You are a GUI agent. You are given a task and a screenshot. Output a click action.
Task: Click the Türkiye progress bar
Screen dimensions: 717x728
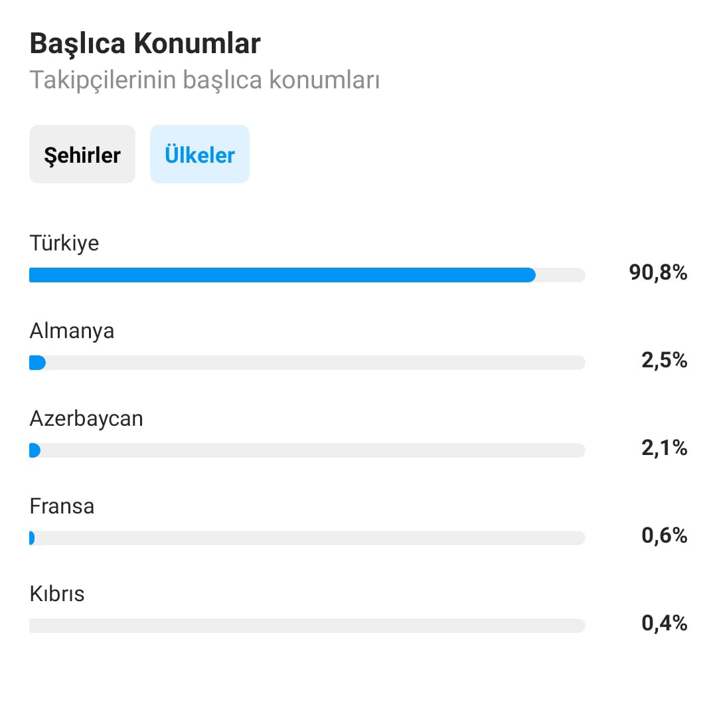(x=307, y=275)
